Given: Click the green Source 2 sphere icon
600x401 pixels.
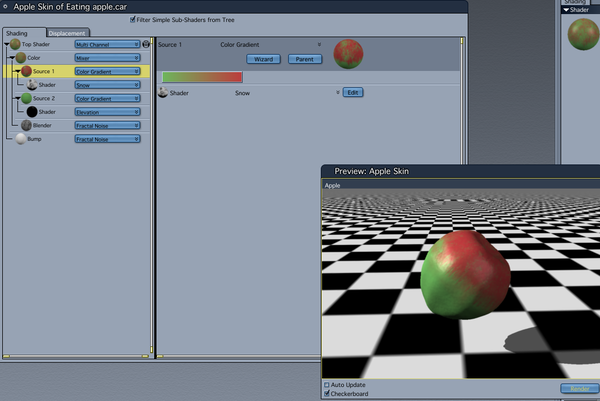Looking at the screenshot, I should (x=26, y=98).
